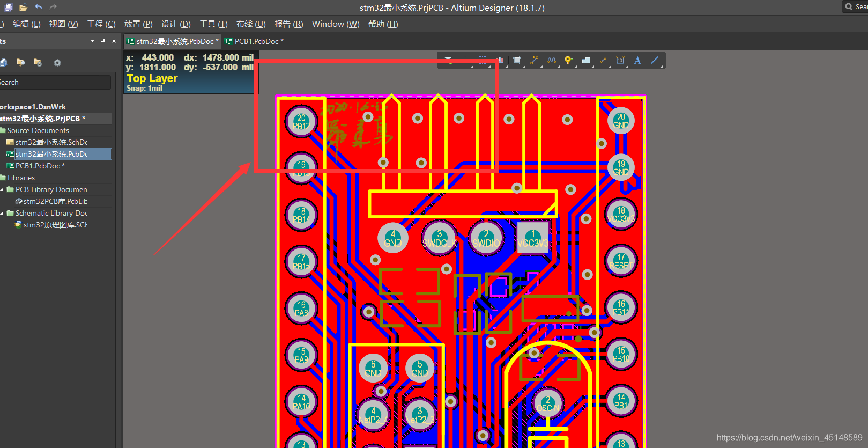Click the Save All icon
The width and height of the screenshot is (868, 448).
9,8
